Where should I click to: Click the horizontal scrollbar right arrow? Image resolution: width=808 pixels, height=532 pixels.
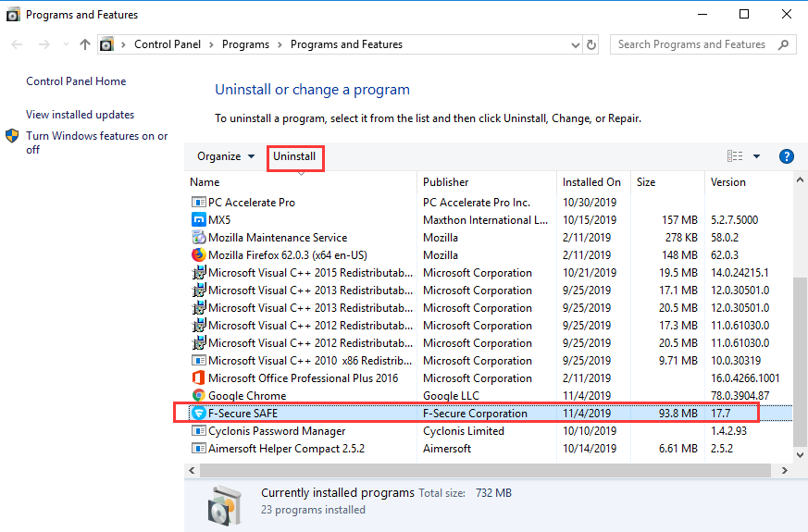pyautogui.click(x=784, y=470)
